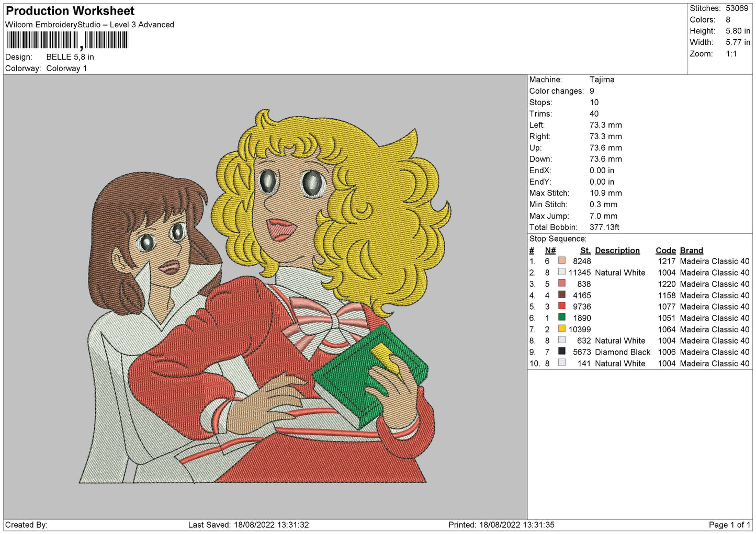Click the red color swatch for code 1077
Image resolution: width=756 pixels, height=534 pixels.
click(561, 306)
